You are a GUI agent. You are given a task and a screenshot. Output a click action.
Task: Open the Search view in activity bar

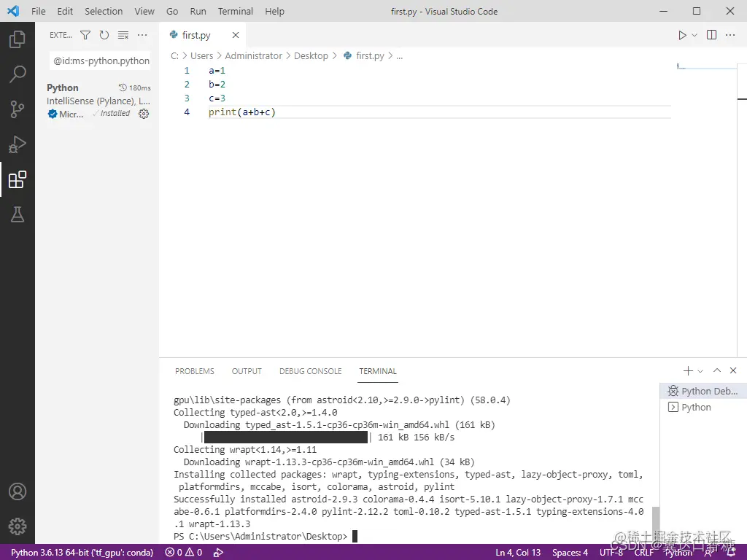pos(18,74)
